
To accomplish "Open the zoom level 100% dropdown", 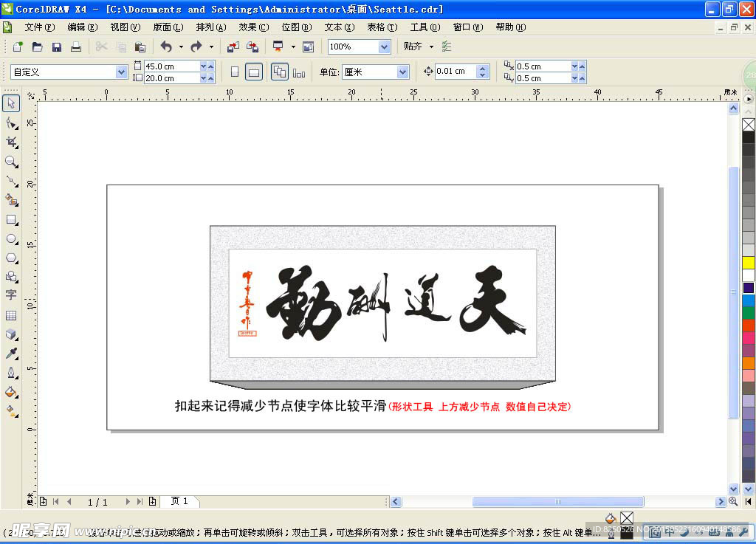I will pyautogui.click(x=384, y=47).
